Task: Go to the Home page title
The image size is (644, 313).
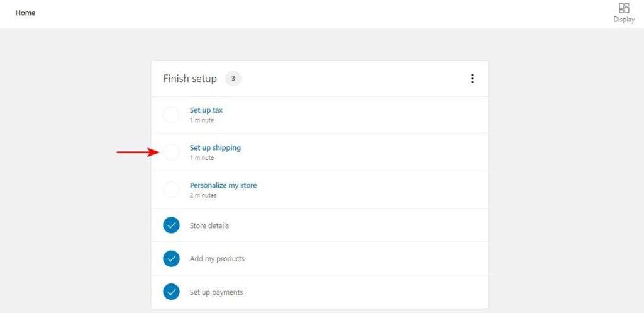Action: 25,13
